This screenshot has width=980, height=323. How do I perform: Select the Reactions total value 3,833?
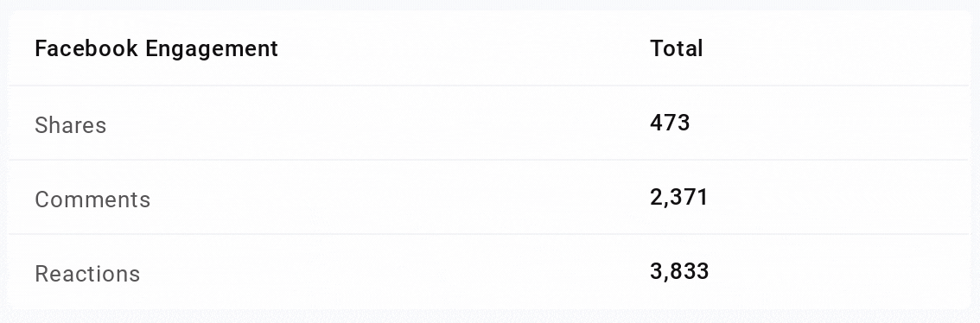[679, 271]
